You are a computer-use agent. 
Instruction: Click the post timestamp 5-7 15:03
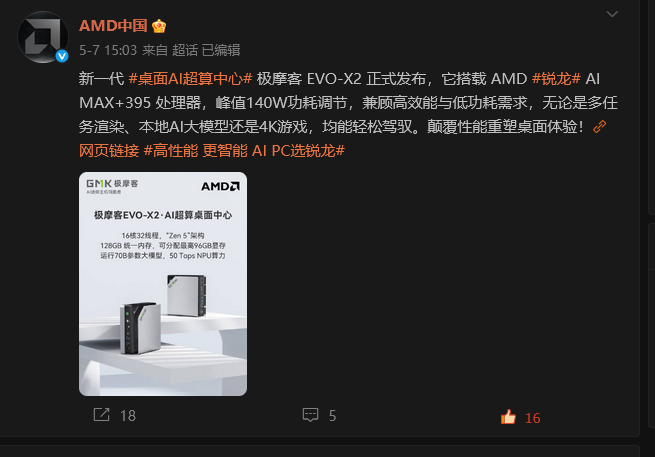(x=108, y=50)
